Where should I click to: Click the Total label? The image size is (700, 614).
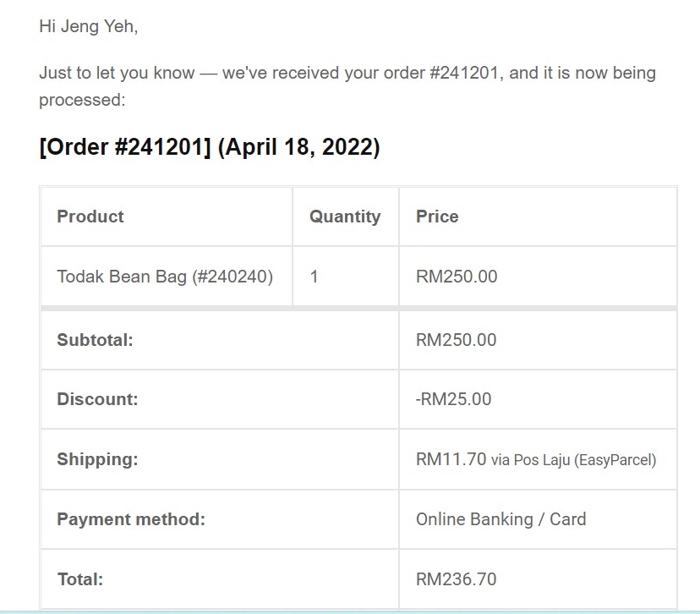80,579
